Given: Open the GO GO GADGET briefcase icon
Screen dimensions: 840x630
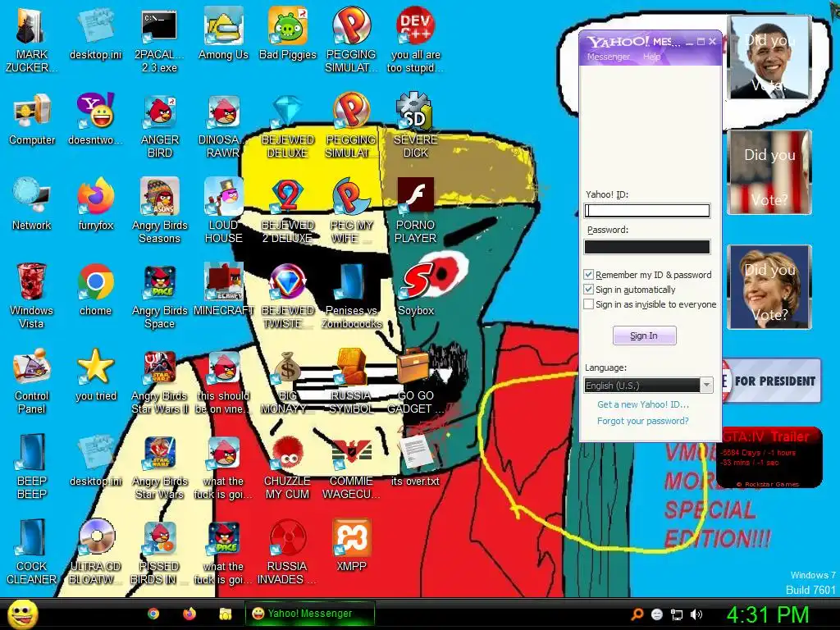Looking at the screenshot, I should [415, 381].
